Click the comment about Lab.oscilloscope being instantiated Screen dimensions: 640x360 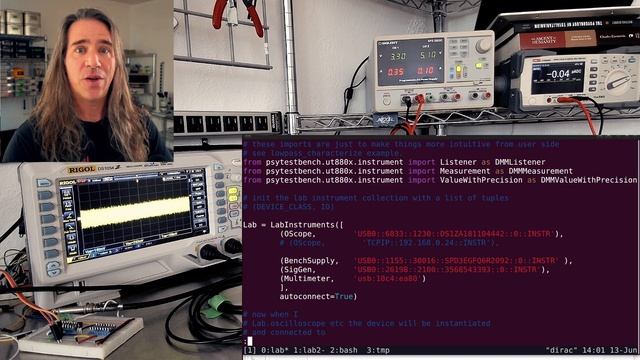(x=367, y=324)
